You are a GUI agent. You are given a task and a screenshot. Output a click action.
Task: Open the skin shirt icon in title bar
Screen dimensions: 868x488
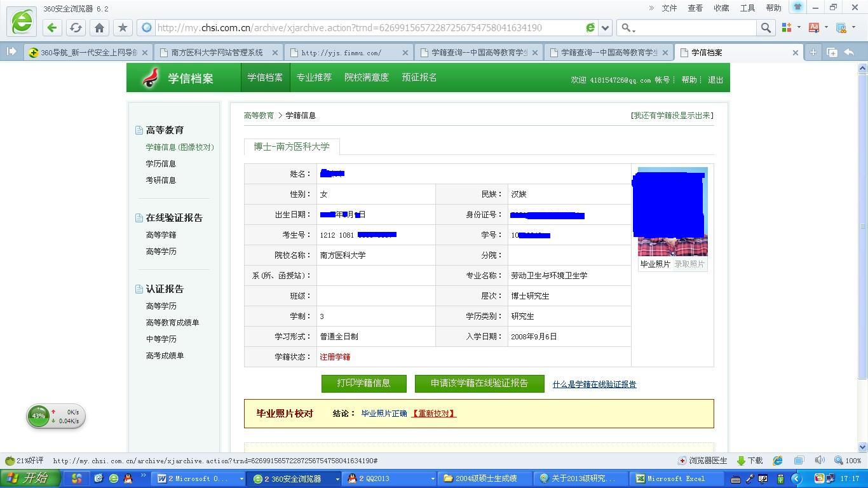pos(797,7)
